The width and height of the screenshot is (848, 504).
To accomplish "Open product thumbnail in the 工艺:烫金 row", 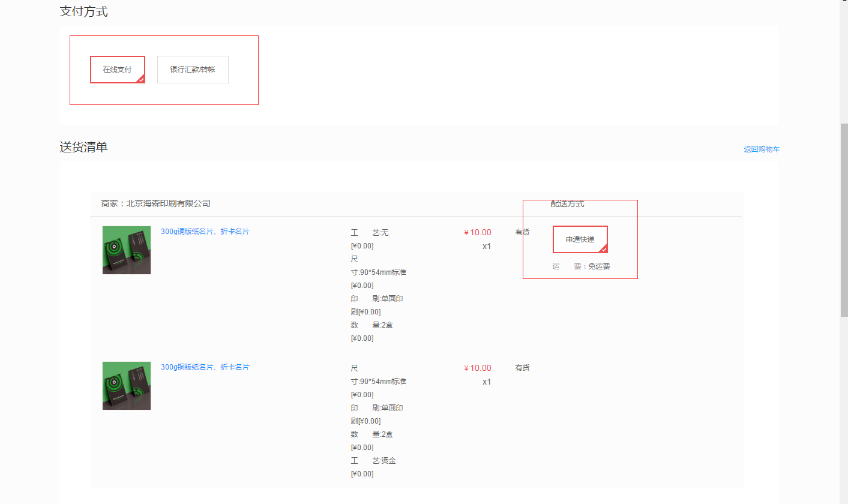I will pos(127,386).
